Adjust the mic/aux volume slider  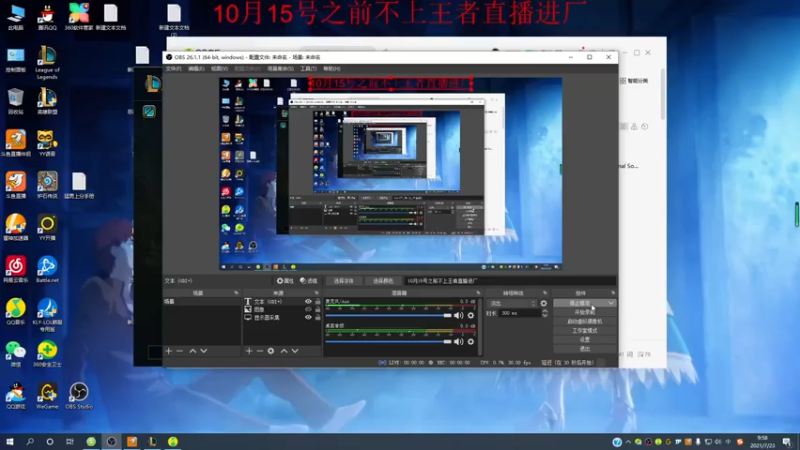tap(388, 315)
